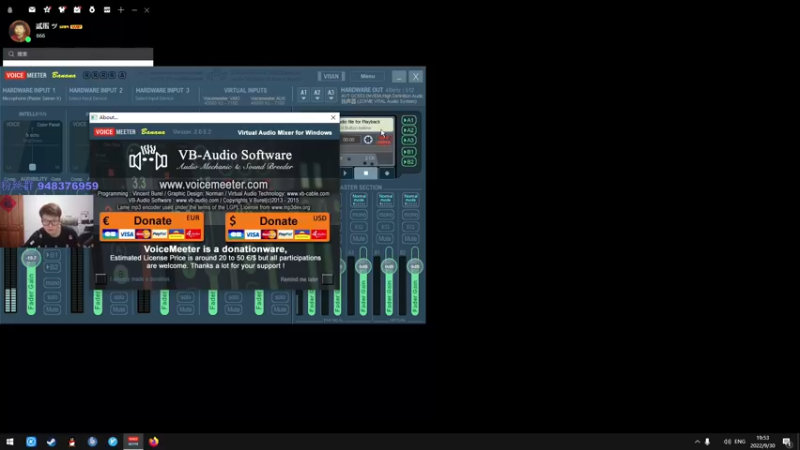Play the cassette recorder
Viewport: 800px width, 450px height.
point(345,173)
